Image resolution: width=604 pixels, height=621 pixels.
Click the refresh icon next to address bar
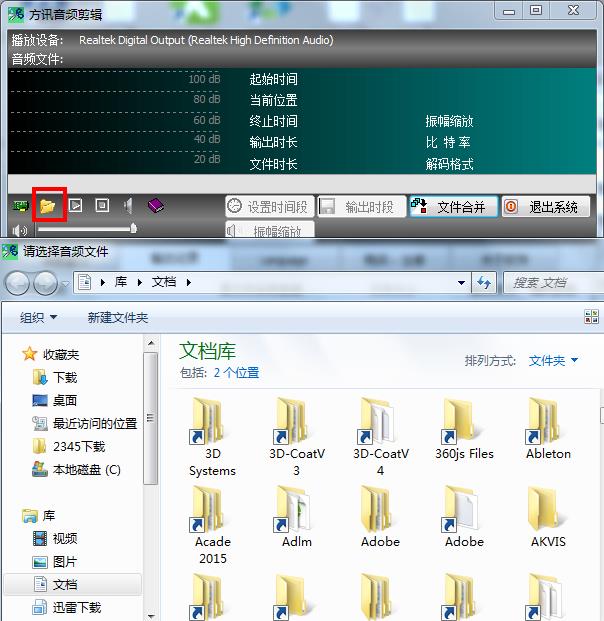click(485, 283)
